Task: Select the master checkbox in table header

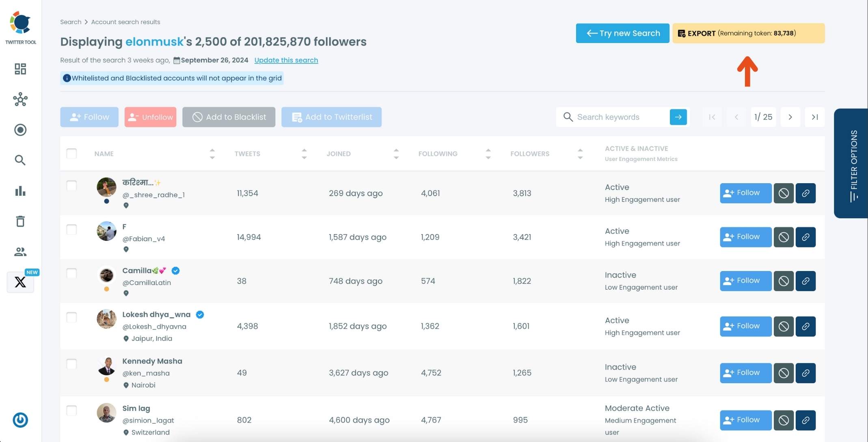Action: tap(71, 153)
